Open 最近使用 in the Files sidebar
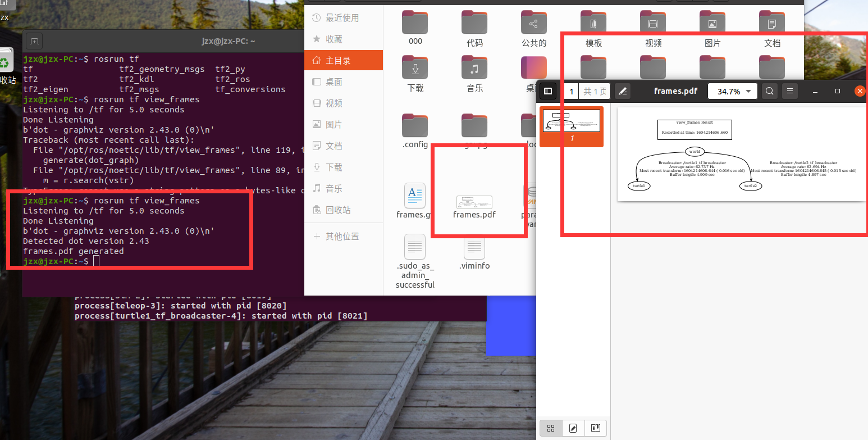Image resolution: width=868 pixels, height=440 pixels. pos(344,18)
